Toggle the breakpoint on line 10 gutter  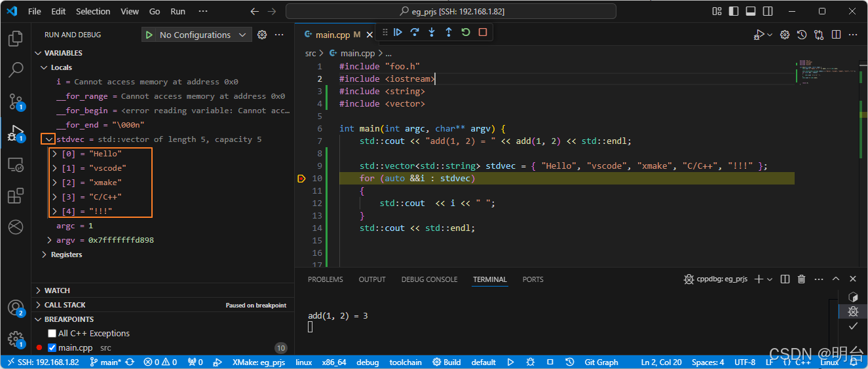[301, 179]
